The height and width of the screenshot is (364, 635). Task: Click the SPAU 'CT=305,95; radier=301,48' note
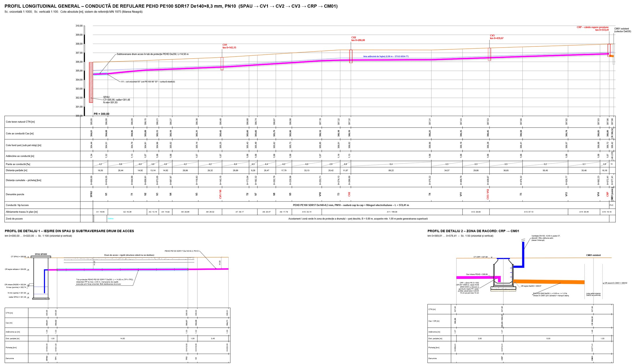117,100
